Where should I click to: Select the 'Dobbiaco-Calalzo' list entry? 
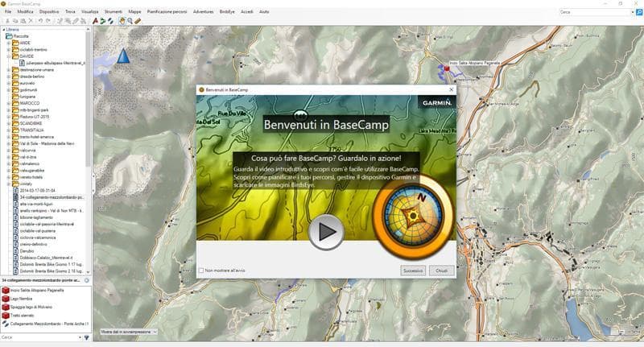point(46,258)
